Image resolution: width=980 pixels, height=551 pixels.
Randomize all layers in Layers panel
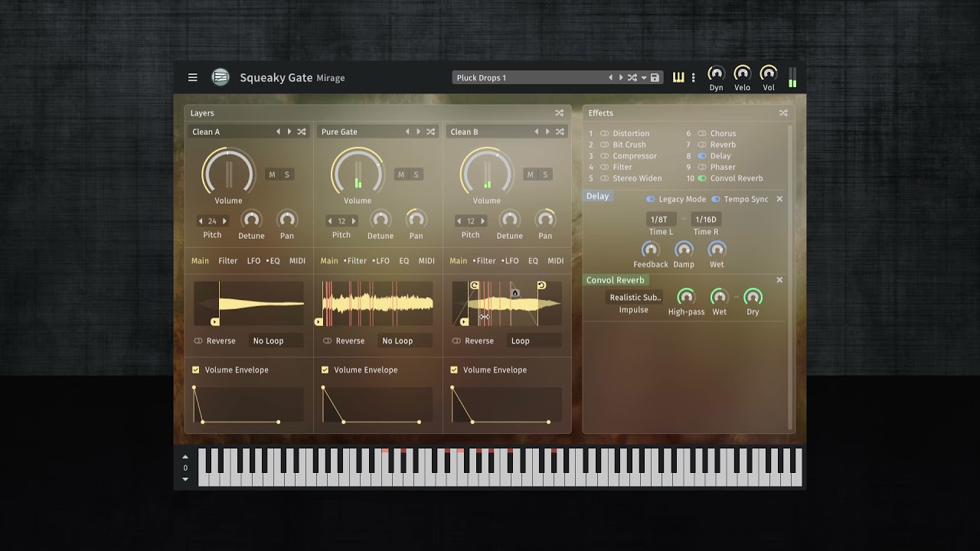click(x=559, y=112)
